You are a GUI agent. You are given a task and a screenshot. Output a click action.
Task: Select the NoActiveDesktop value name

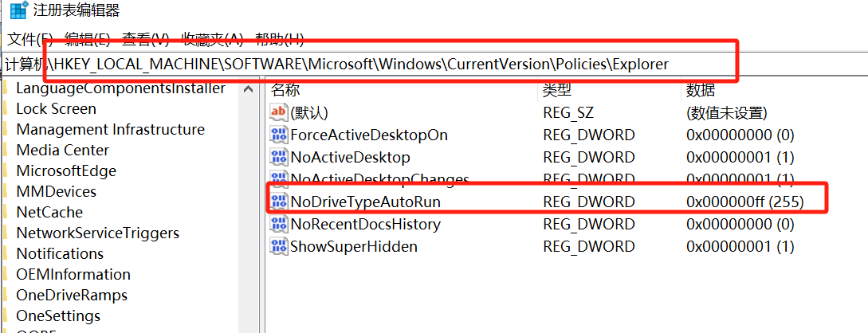[x=350, y=157]
